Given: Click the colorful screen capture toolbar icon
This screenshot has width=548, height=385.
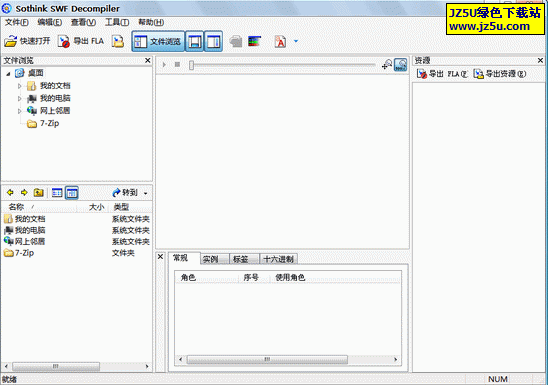Looking at the screenshot, I should (254, 41).
